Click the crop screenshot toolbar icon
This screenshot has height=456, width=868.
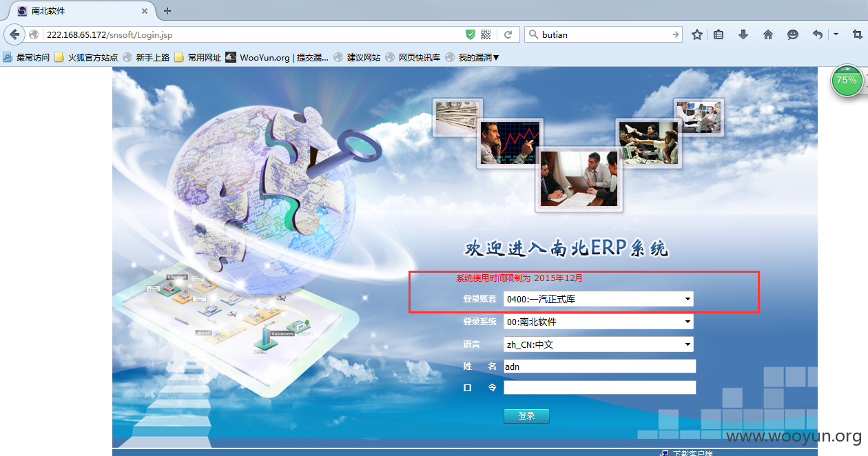857,34
